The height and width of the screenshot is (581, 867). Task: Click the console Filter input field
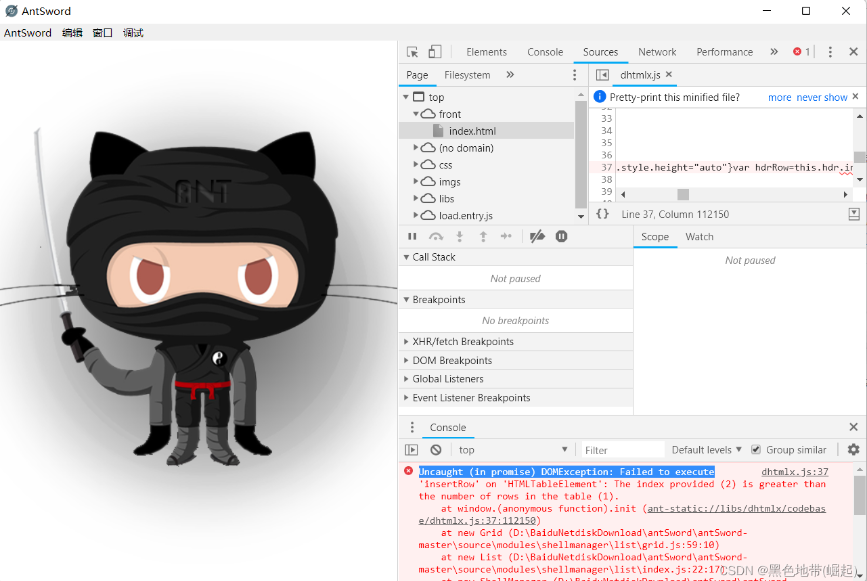click(x=621, y=450)
